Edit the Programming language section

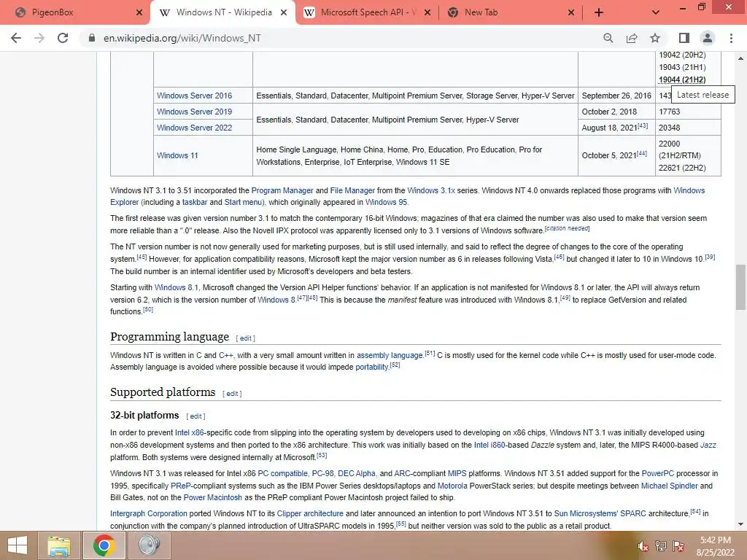pyautogui.click(x=246, y=338)
